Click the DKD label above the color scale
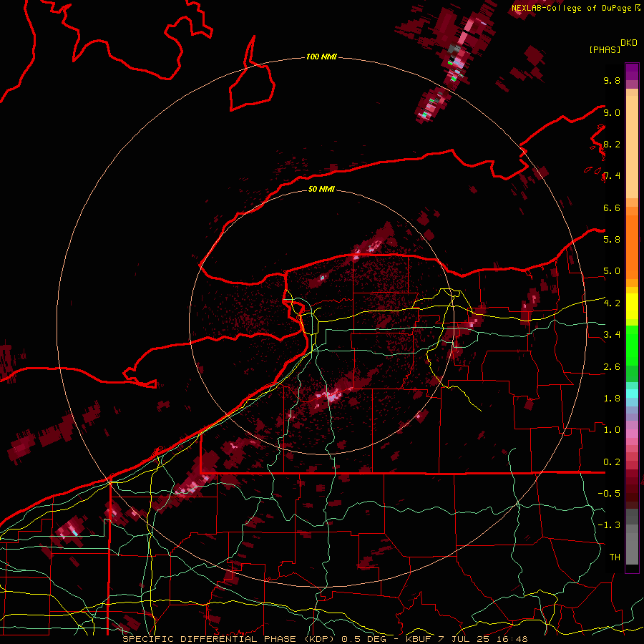The image size is (644, 644). pyautogui.click(x=629, y=43)
